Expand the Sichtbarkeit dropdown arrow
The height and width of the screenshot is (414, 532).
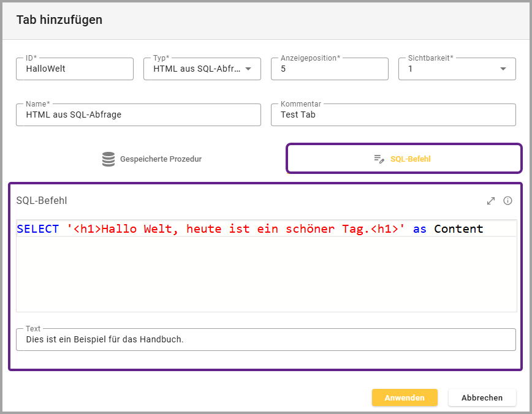(503, 69)
